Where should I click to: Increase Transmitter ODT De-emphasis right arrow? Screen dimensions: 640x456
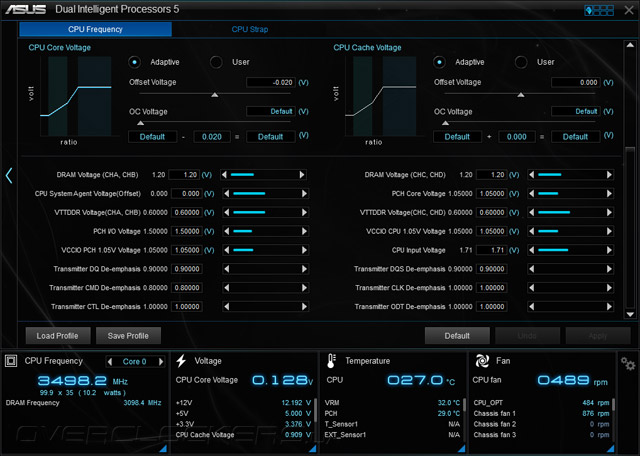(609, 307)
